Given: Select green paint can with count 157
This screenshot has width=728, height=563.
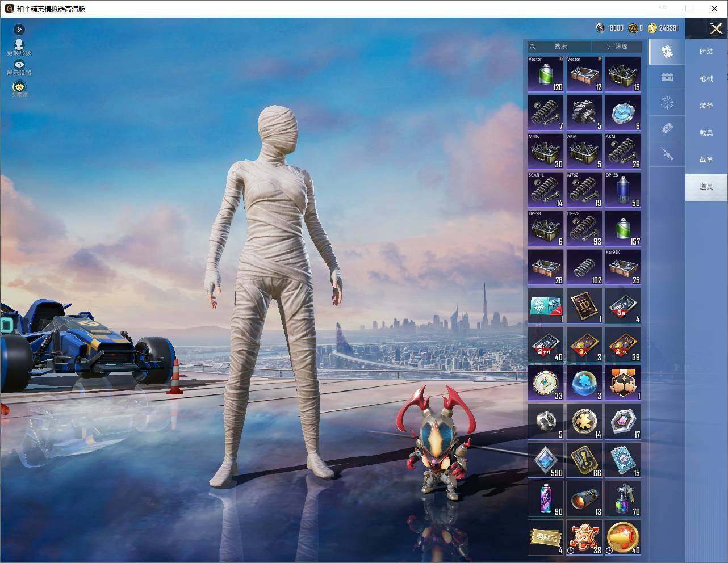Looking at the screenshot, I should tap(623, 228).
